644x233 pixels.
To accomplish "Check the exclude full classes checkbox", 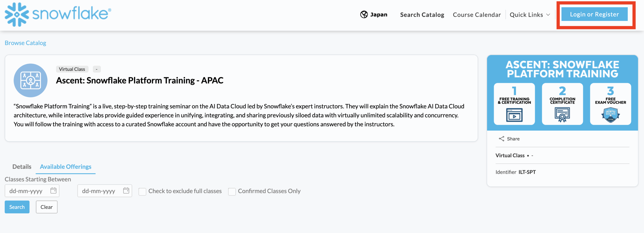I will (x=142, y=192).
